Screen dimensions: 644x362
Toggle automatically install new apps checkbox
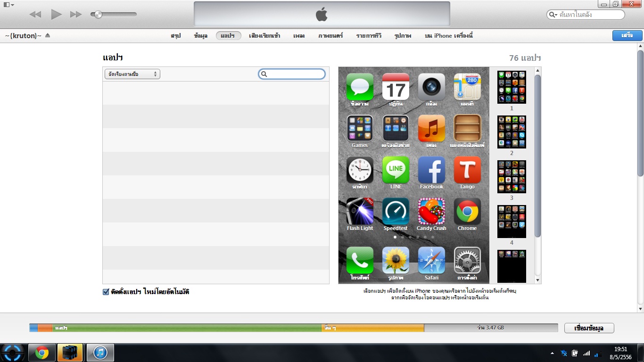pos(106,292)
